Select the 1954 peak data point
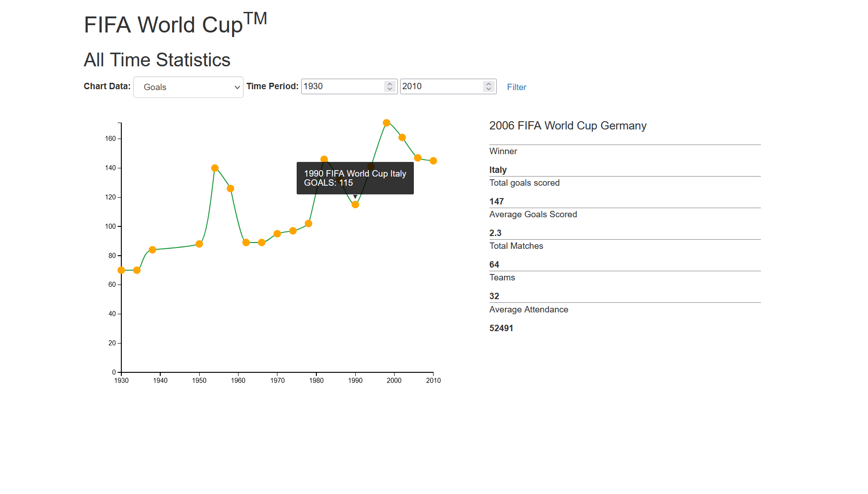The height and width of the screenshot is (494, 868). [215, 168]
